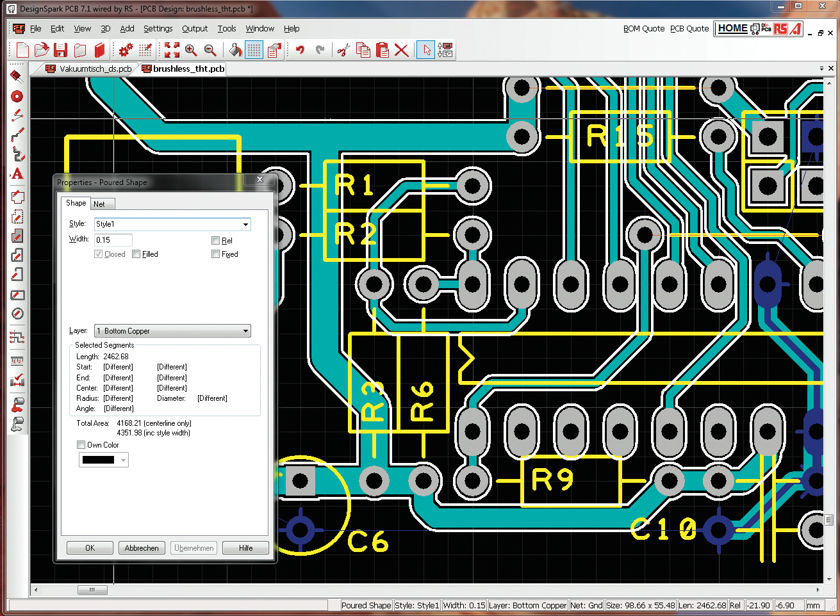Click the Zoom In magnifier

(191, 51)
